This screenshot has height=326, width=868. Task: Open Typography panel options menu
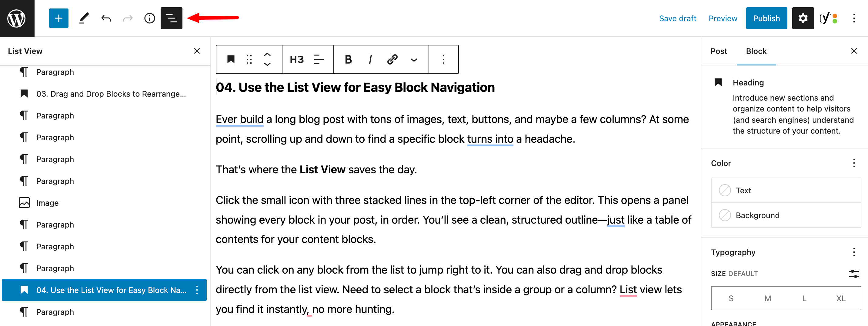(854, 252)
